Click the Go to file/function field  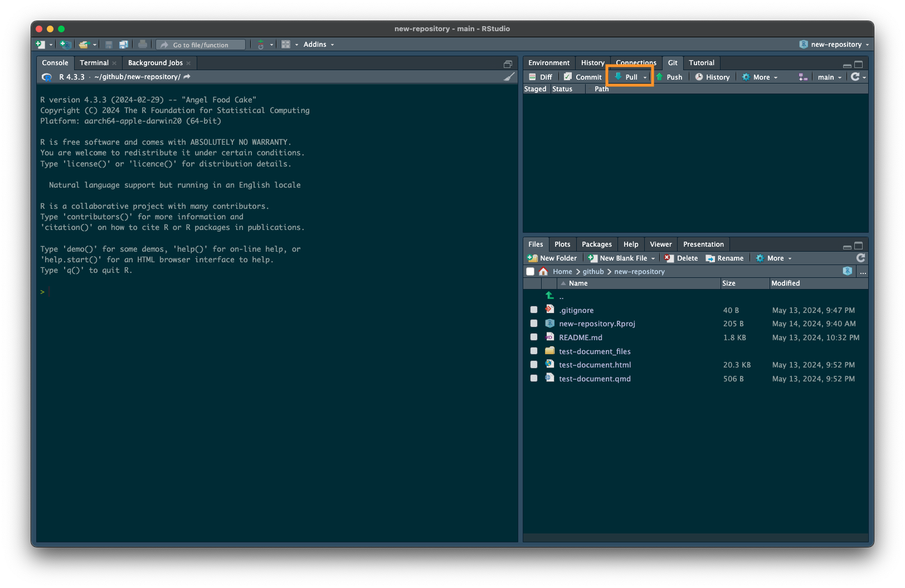tap(201, 45)
